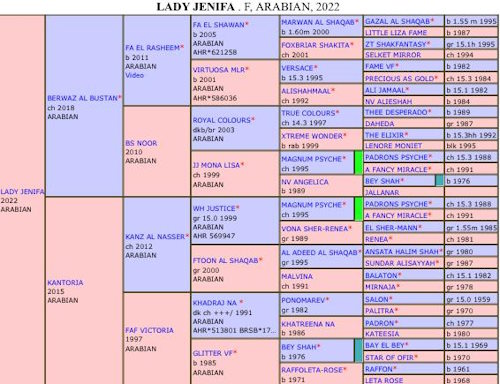Click the empty cell next to JALLANAR
Viewport: 500px width, 384px height.
[471, 192]
